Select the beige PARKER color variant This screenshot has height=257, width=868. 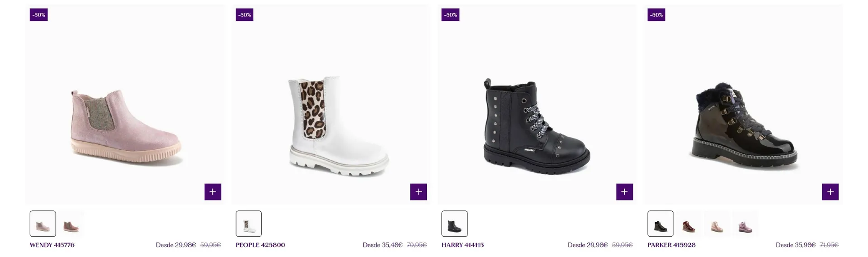(717, 224)
